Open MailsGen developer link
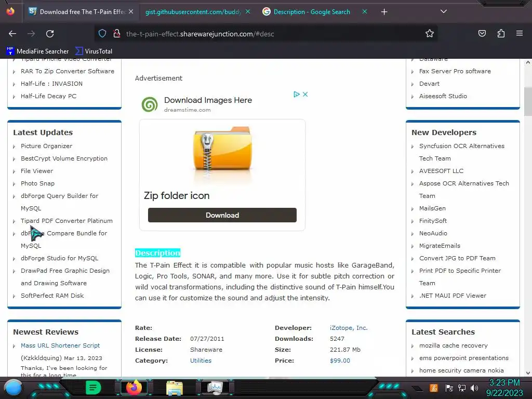Image resolution: width=532 pixels, height=399 pixels. [432, 208]
